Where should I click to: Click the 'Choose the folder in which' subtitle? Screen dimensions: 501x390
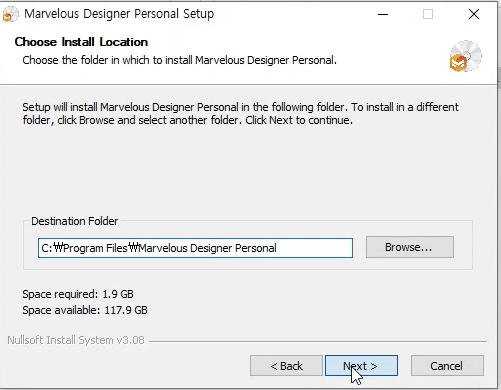pos(180,60)
